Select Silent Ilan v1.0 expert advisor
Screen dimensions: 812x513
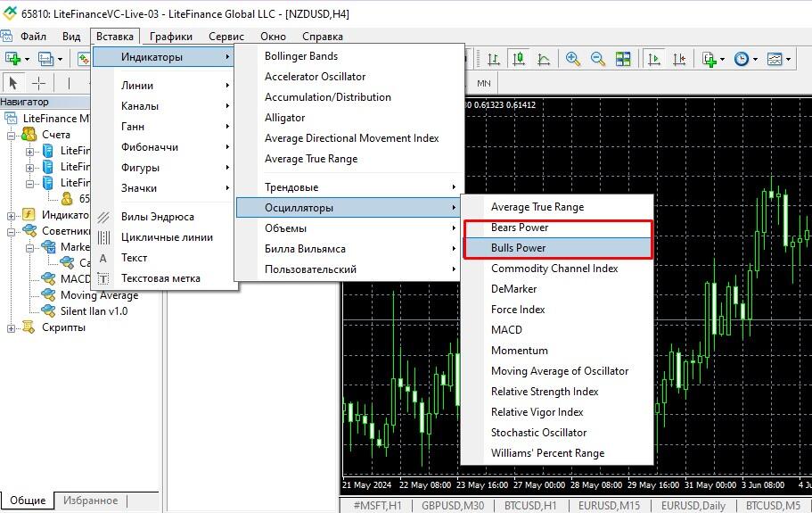click(94, 311)
